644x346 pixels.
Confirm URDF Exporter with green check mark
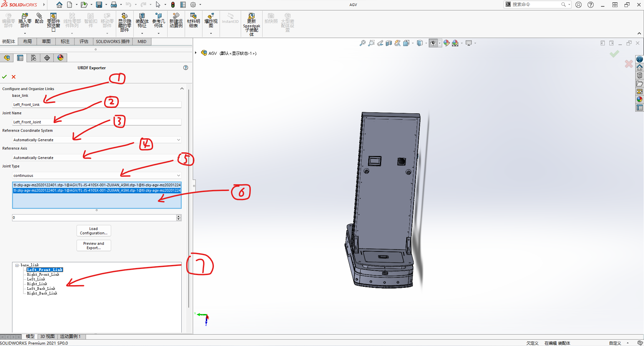(x=4, y=77)
